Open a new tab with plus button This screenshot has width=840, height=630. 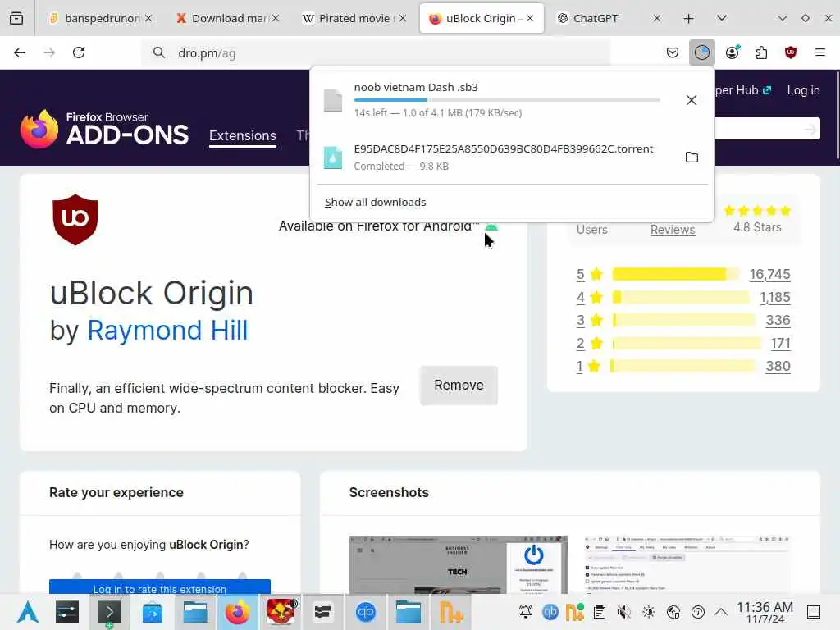tap(689, 19)
